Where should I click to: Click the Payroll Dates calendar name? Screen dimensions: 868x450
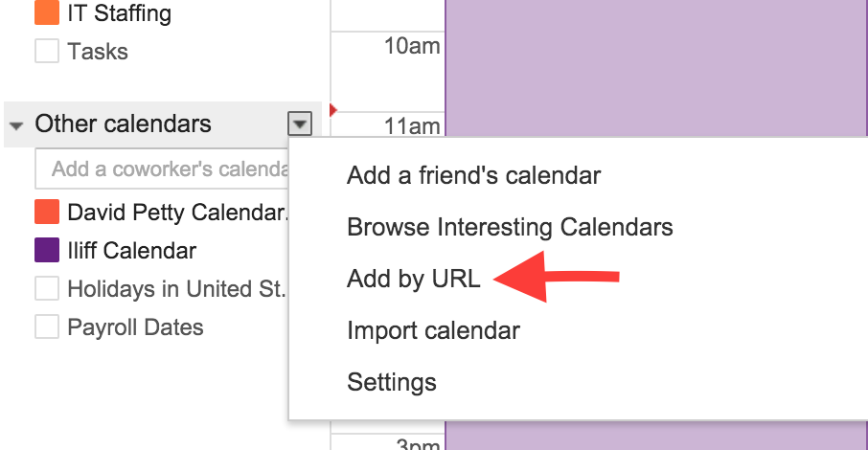tap(135, 327)
